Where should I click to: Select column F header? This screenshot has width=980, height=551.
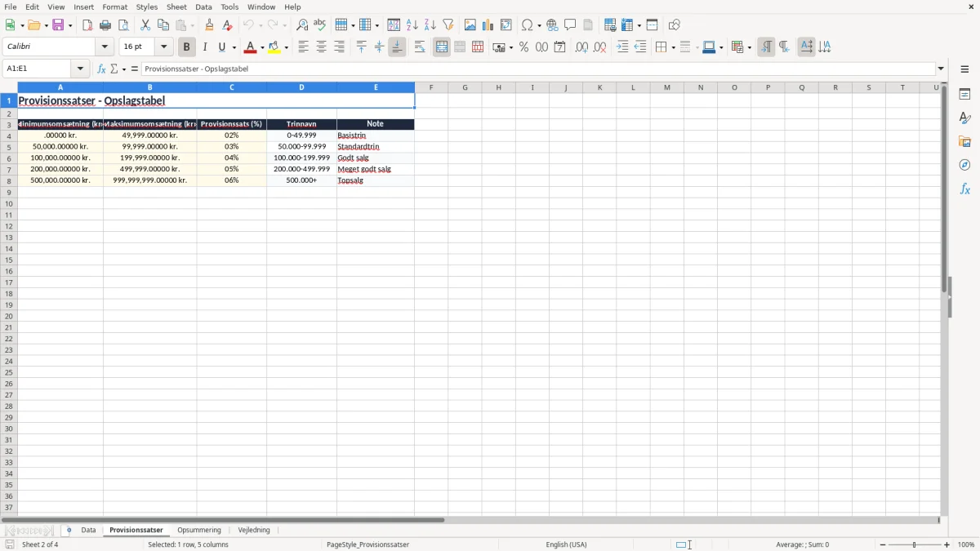(x=431, y=87)
